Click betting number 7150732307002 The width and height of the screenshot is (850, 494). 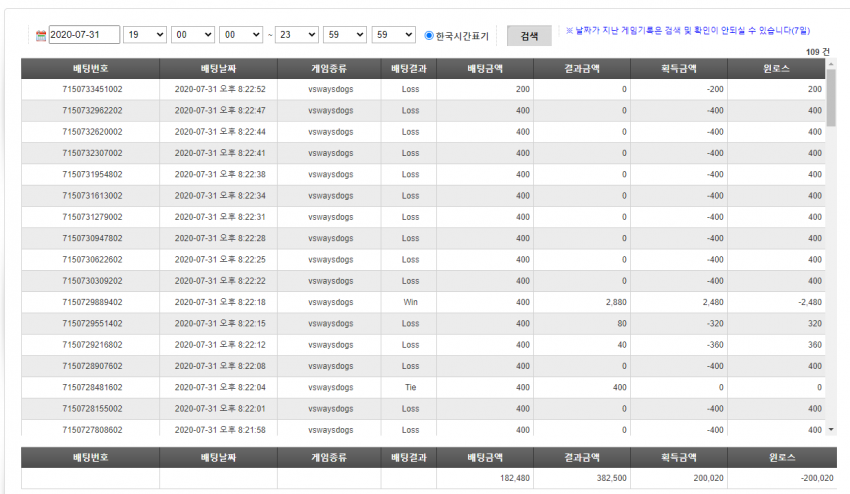[x=92, y=153]
